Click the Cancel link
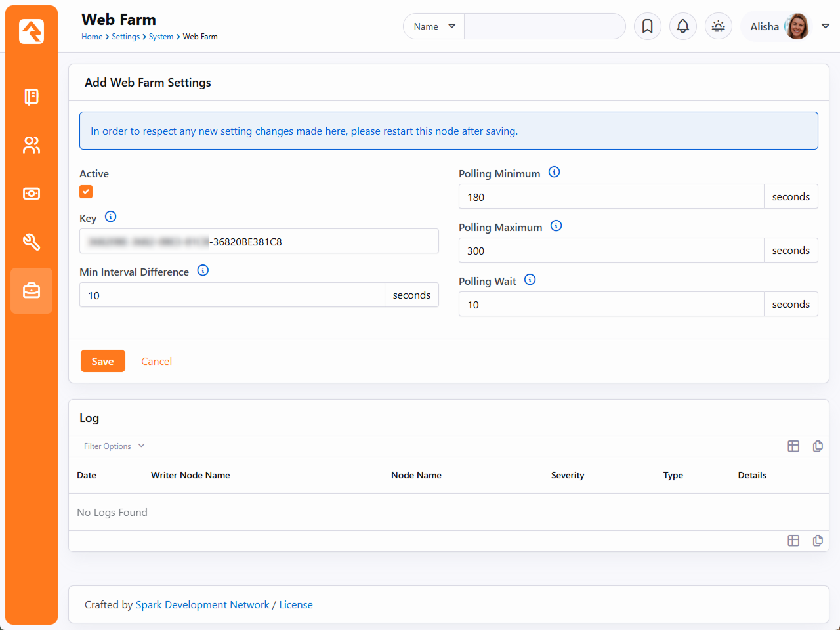 156,361
